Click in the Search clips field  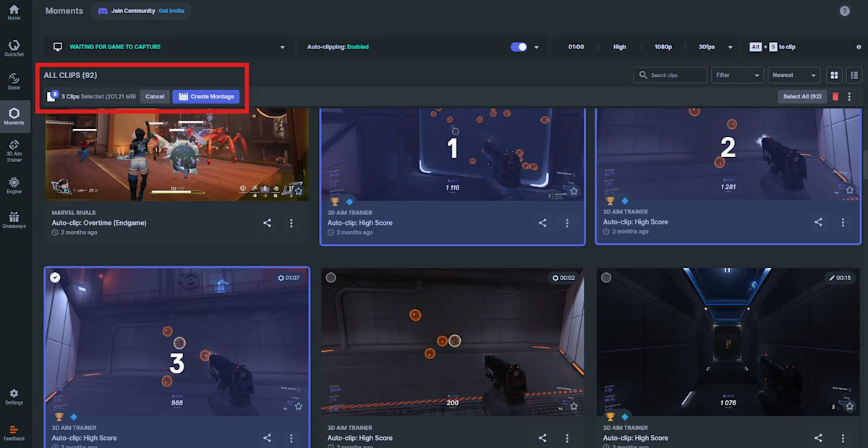pos(670,75)
